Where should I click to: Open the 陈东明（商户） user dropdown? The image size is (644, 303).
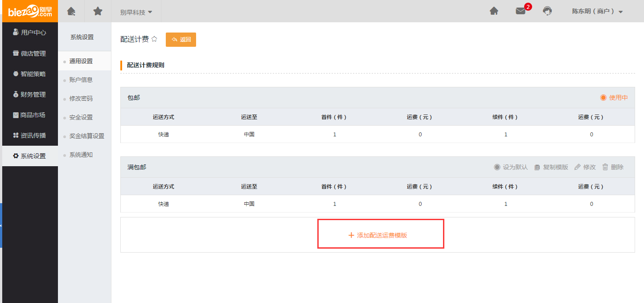pyautogui.click(x=597, y=12)
